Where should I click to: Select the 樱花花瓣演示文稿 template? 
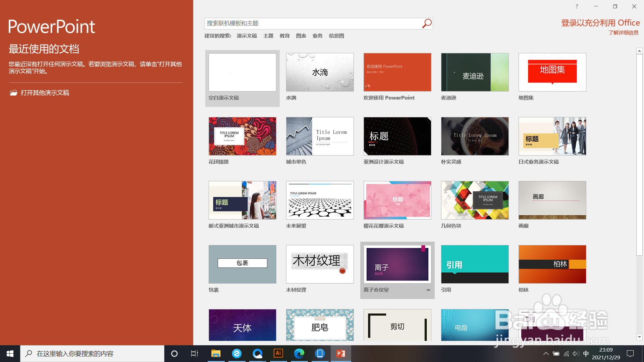tap(397, 200)
